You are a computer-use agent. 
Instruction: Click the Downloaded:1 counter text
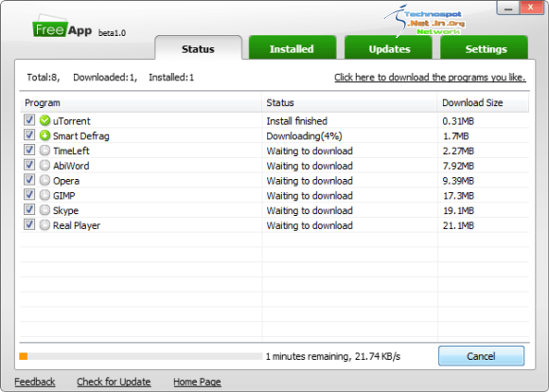point(105,78)
